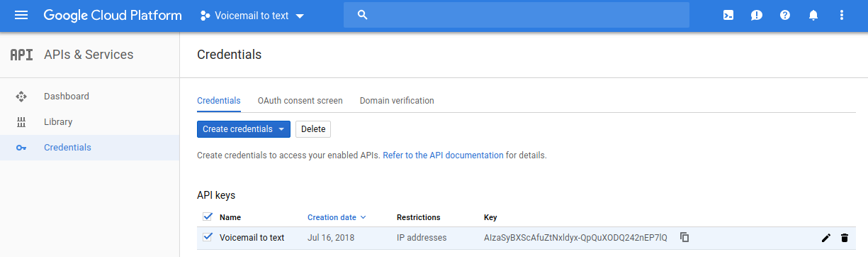Click the API logo icon in sidebar
The height and width of the screenshot is (257, 868).
[21, 55]
